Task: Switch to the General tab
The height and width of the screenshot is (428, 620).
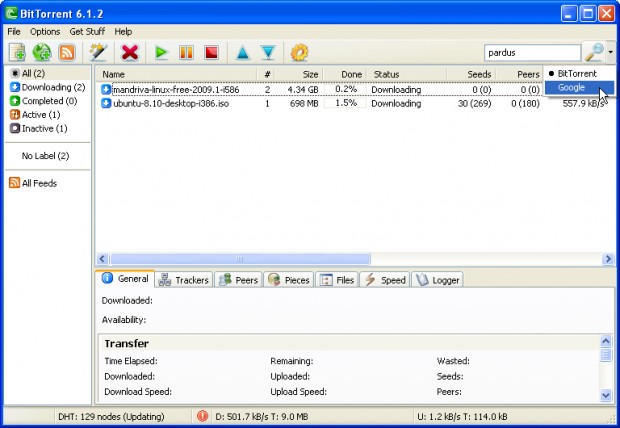Action: [x=125, y=279]
